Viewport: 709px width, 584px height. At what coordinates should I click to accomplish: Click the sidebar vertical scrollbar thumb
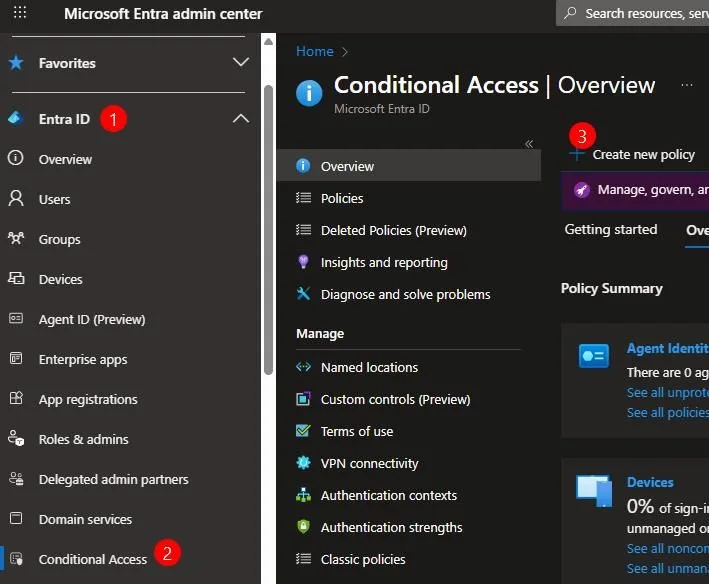click(268, 230)
